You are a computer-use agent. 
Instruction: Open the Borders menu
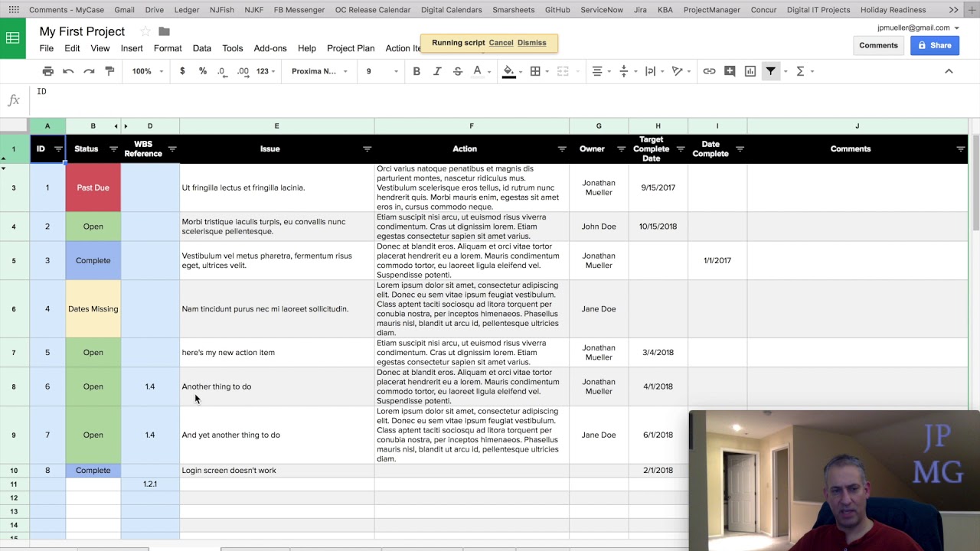point(535,71)
